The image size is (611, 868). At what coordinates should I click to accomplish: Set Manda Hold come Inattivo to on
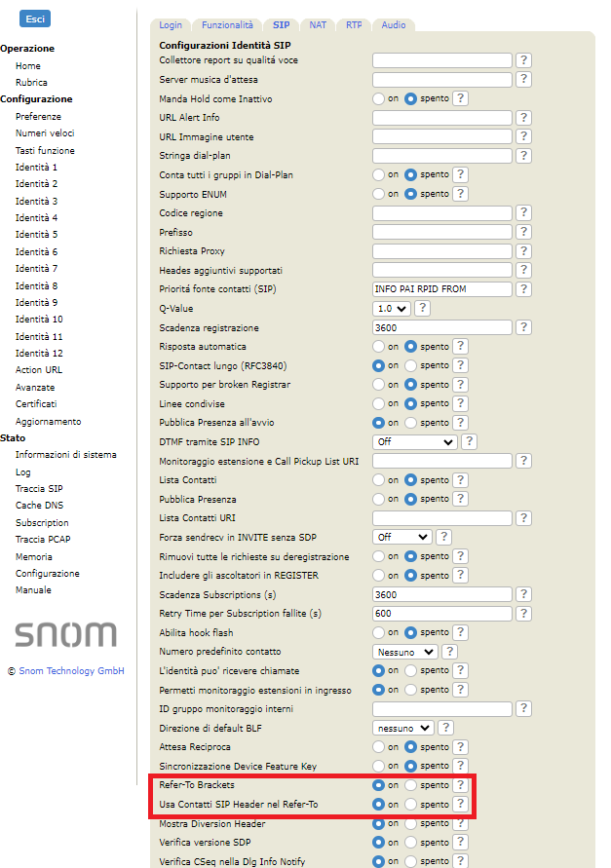378,99
